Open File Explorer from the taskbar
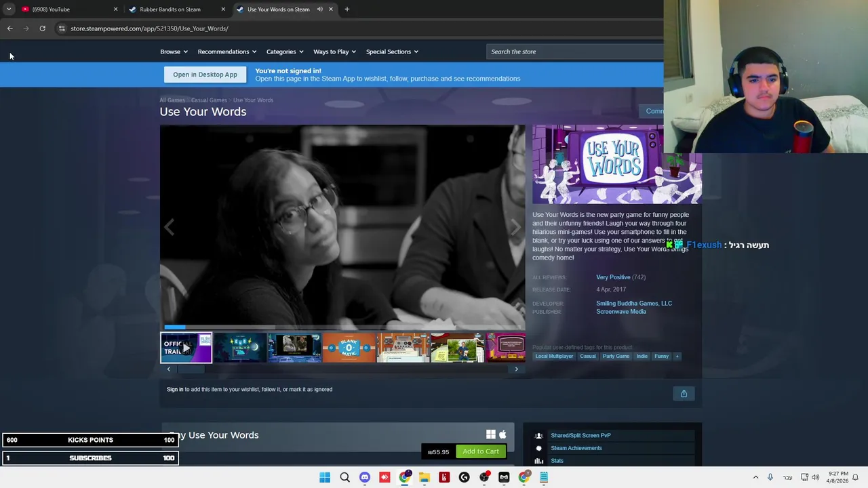This screenshot has width=868, height=488. pos(424,478)
